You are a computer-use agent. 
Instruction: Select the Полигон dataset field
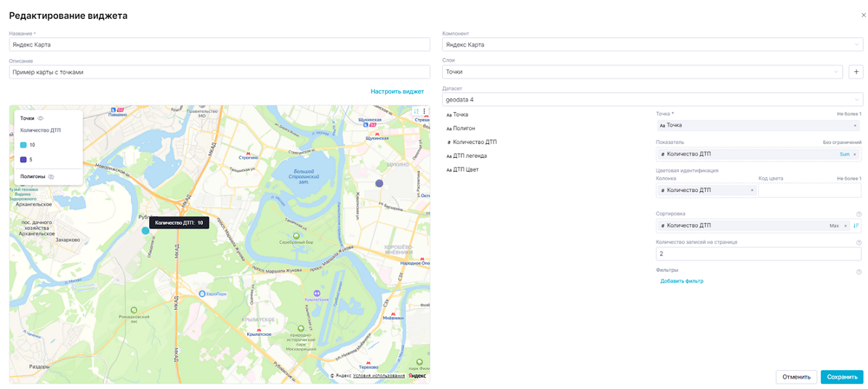tap(463, 128)
